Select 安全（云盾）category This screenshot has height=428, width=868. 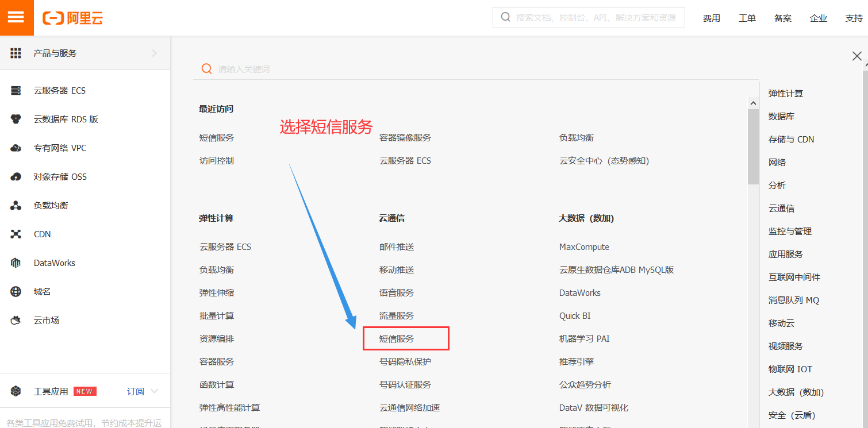792,415
